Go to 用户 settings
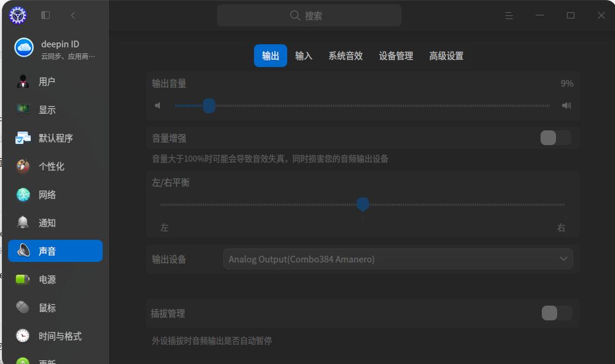615x364 pixels. click(x=55, y=82)
